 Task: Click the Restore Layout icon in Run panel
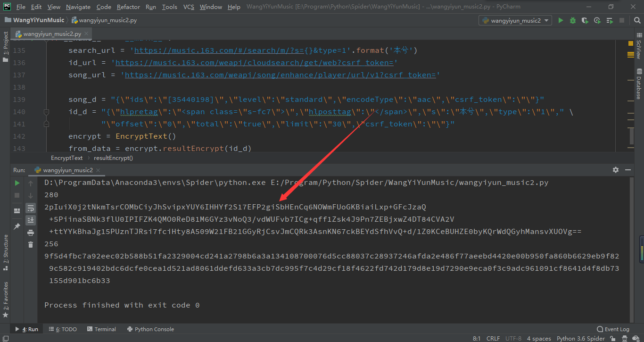pos(17,211)
